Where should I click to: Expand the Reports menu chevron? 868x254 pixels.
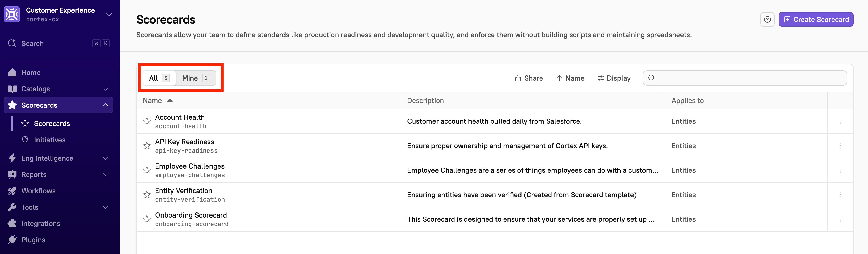click(105, 174)
